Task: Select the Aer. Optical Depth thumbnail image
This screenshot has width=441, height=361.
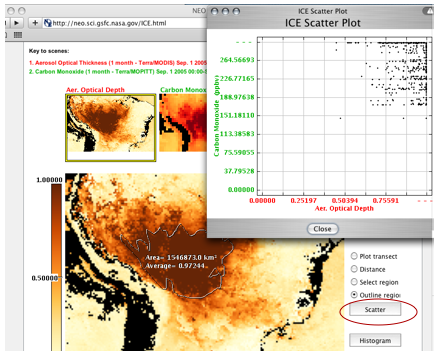Action: (x=111, y=128)
